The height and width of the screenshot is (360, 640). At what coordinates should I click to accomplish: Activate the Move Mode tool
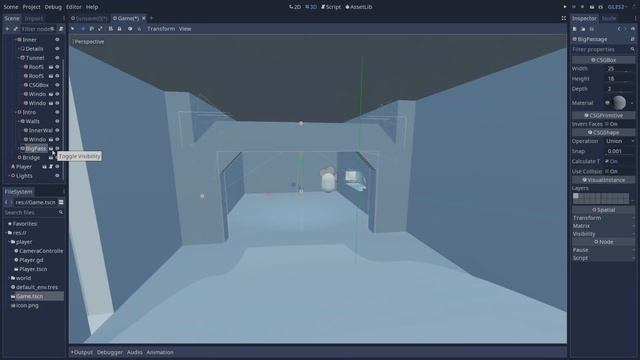point(83,29)
